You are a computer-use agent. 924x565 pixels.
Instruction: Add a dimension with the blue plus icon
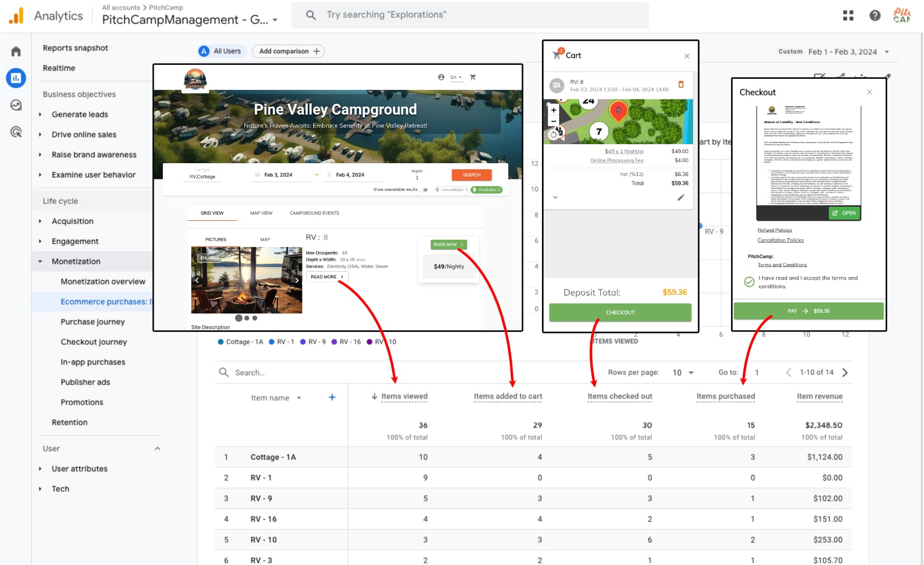pyautogui.click(x=332, y=397)
